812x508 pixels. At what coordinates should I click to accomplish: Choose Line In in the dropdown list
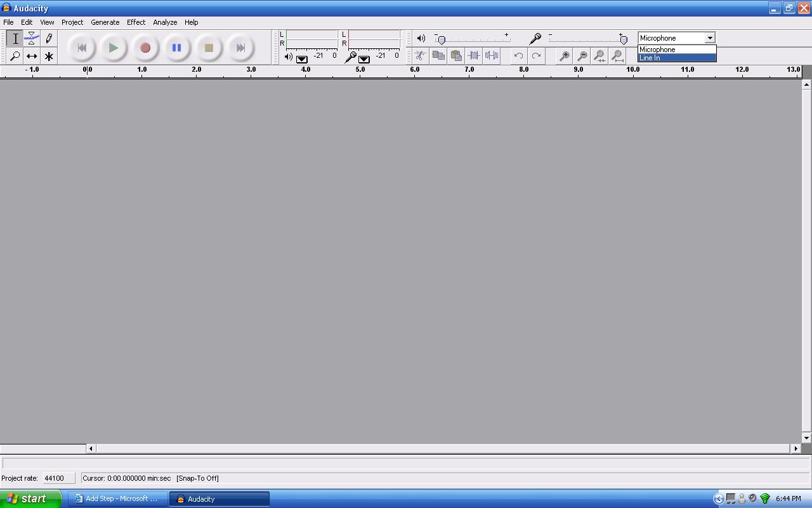click(x=677, y=58)
